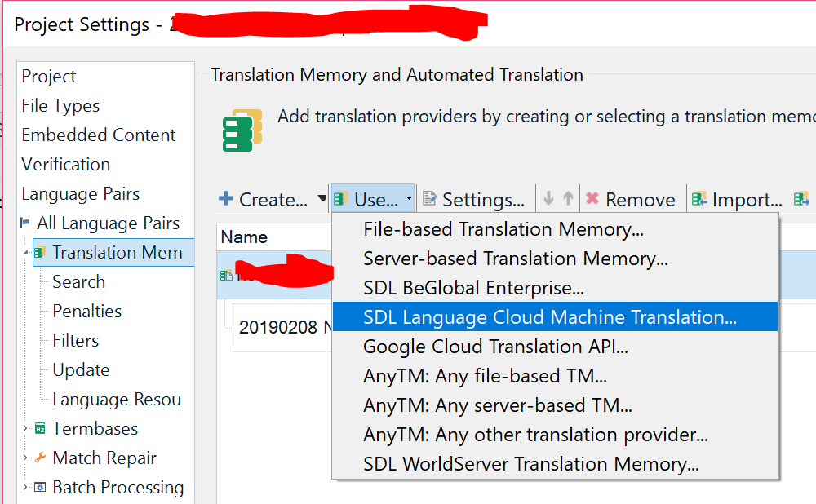Screen dimensions: 816x504
Task: Select Embedded Content in the tree
Action: pos(99,135)
